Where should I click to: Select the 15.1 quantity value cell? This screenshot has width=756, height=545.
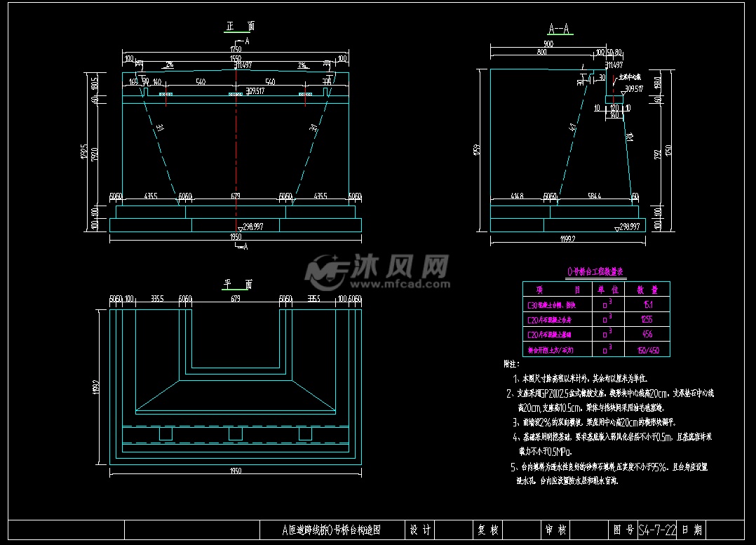(647, 304)
